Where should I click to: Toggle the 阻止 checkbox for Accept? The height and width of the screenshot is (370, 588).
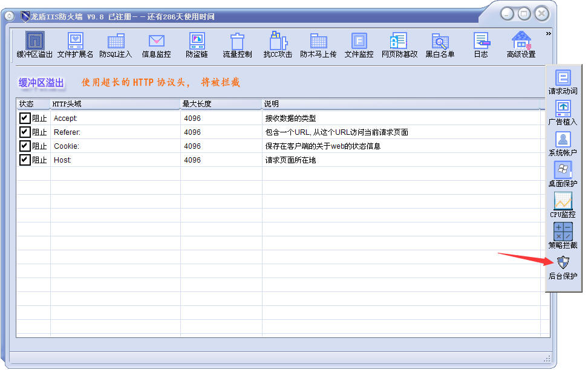[x=25, y=118]
